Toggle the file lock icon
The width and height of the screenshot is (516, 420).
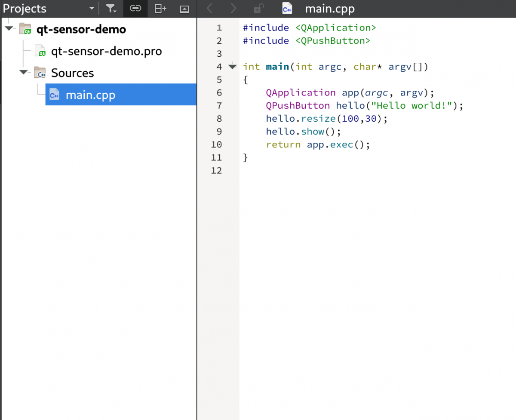coord(258,8)
